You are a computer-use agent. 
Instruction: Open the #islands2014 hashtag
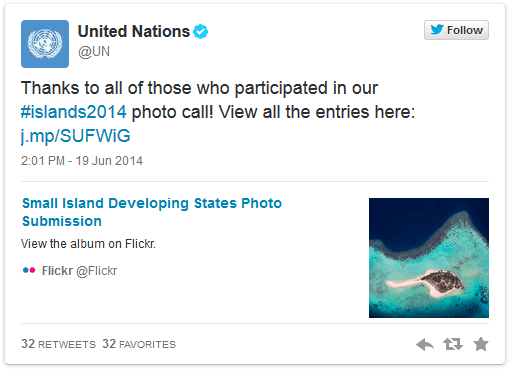tap(74, 112)
